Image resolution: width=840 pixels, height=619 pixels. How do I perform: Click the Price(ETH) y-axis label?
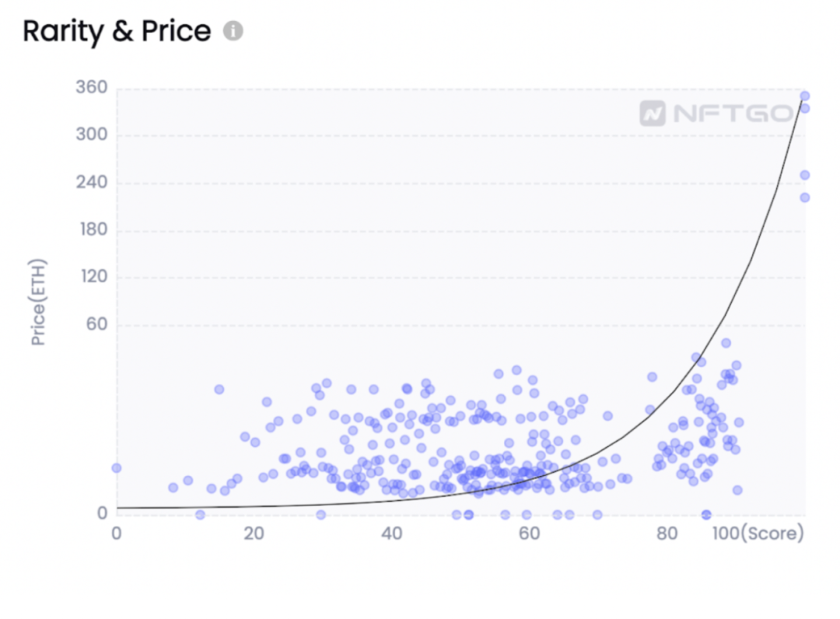pyautogui.click(x=38, y=302)
